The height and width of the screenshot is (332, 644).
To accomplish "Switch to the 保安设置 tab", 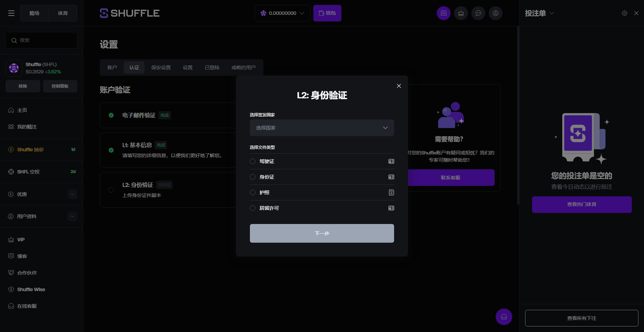I will pyautogui.click(x=161, y=68).
